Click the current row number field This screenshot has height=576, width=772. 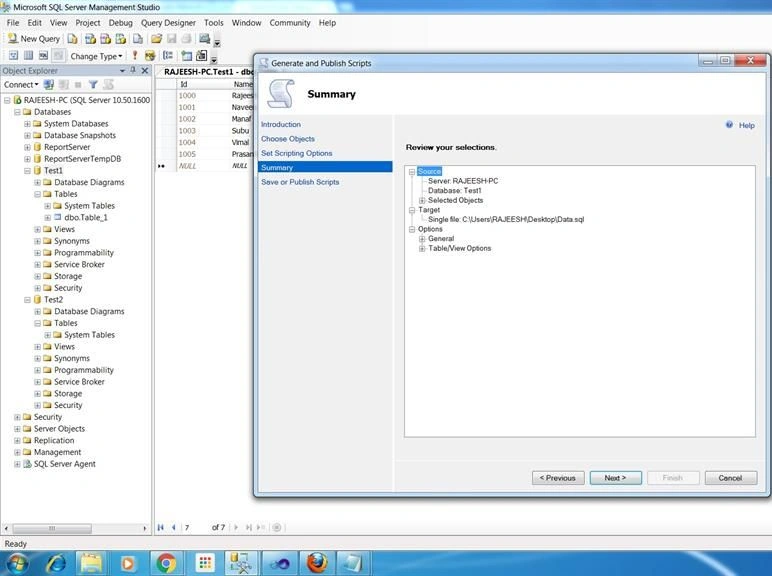(196, 527)
